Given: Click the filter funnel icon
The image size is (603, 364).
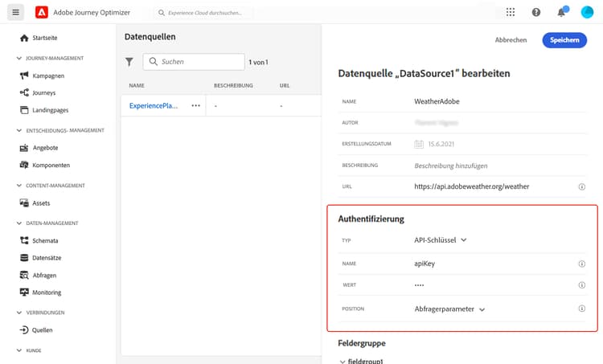Looking at the screenshot, I should (129, 62).
